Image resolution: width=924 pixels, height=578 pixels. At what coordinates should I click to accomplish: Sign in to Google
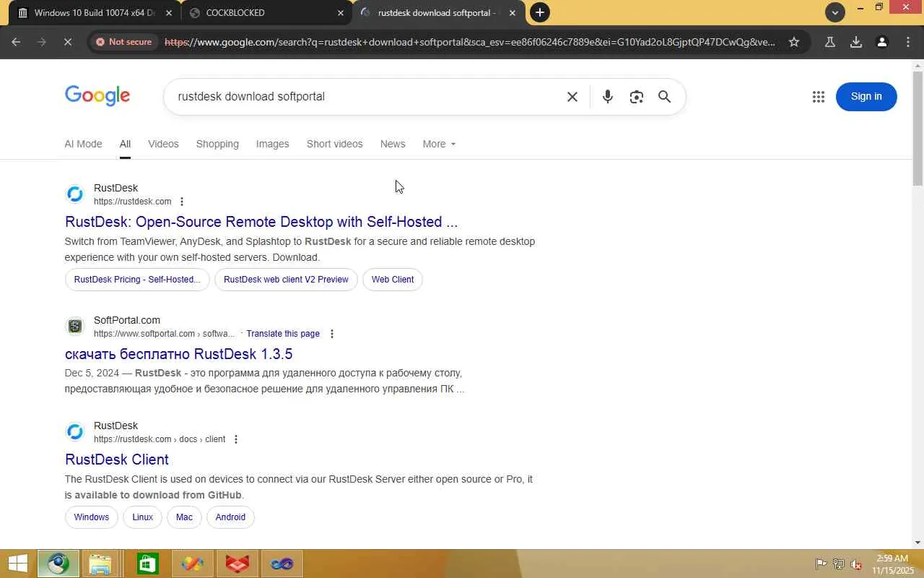[x=866, y=97]
